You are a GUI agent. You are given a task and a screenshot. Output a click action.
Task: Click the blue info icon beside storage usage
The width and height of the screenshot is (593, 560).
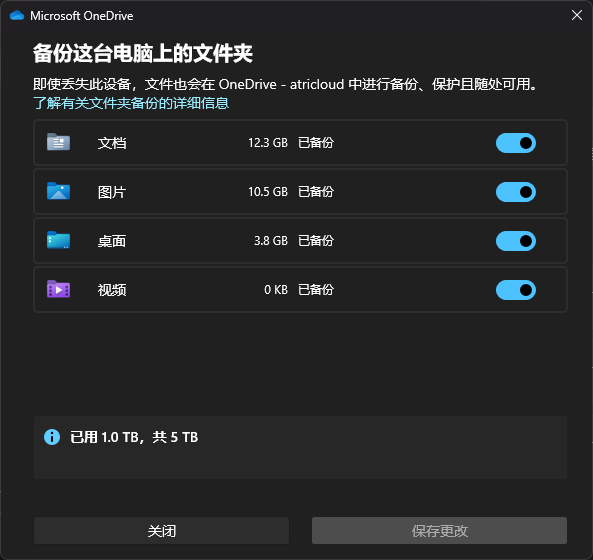[52, 437]
